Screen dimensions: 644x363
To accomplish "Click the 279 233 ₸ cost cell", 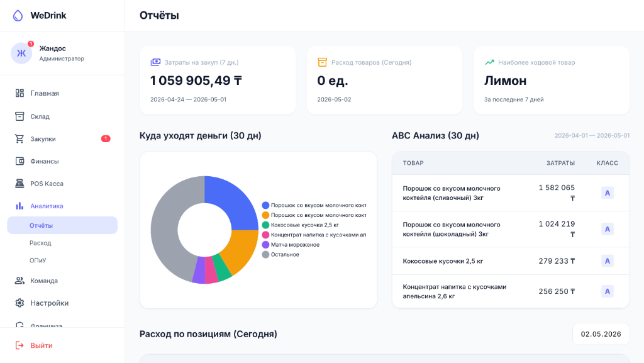I will 557,260.
